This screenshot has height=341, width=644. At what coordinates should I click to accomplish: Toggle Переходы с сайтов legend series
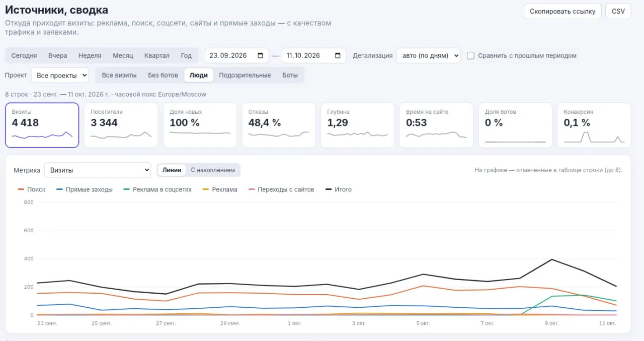point(281,189)
